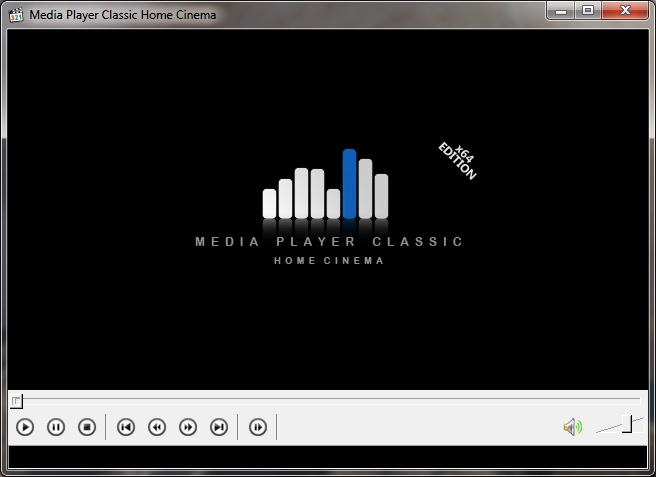This screenshot has width=656, height=477.
Task: Skip to next track
Action: point(219,427)
